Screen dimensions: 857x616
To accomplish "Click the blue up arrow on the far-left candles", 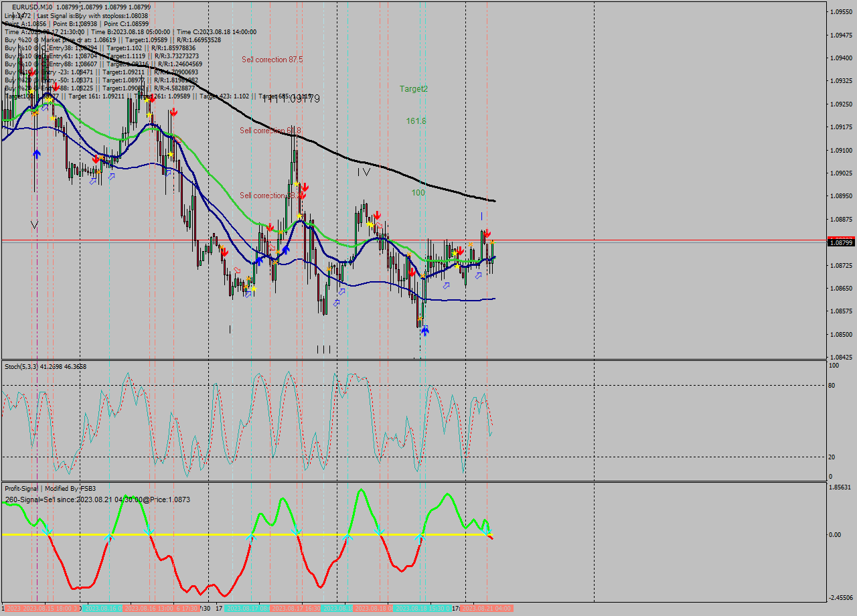I will 37,153.
